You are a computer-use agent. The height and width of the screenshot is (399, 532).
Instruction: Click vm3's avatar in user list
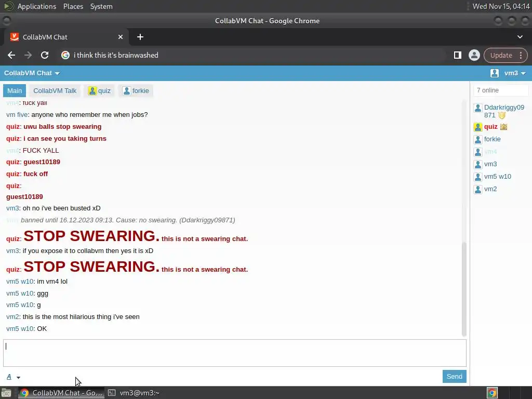[478, 165]
